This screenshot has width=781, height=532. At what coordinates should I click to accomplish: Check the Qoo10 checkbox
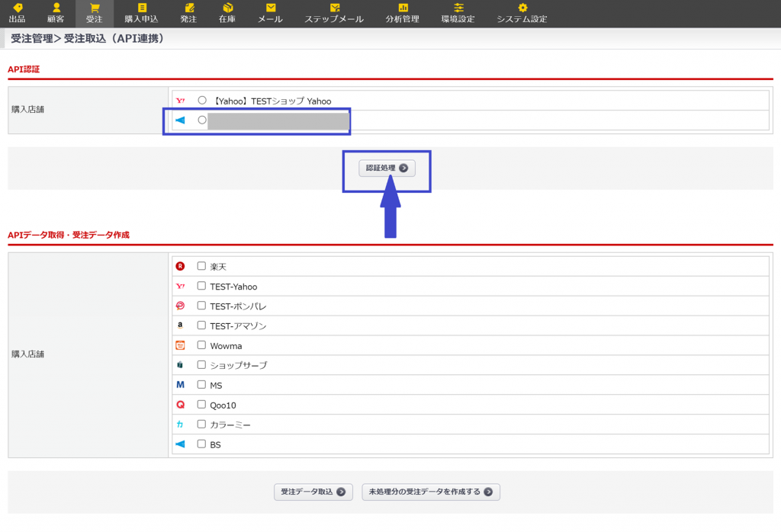pyautogui.click(x=201, y=404)
